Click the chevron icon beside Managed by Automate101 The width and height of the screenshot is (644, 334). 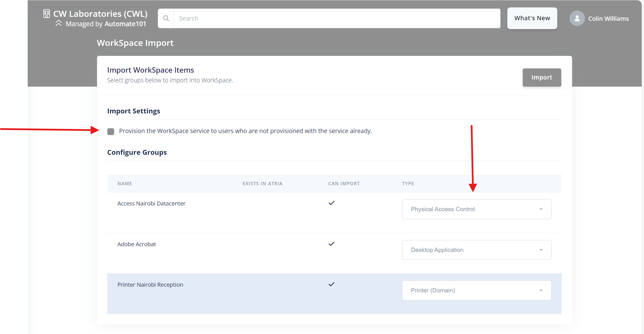59,24
